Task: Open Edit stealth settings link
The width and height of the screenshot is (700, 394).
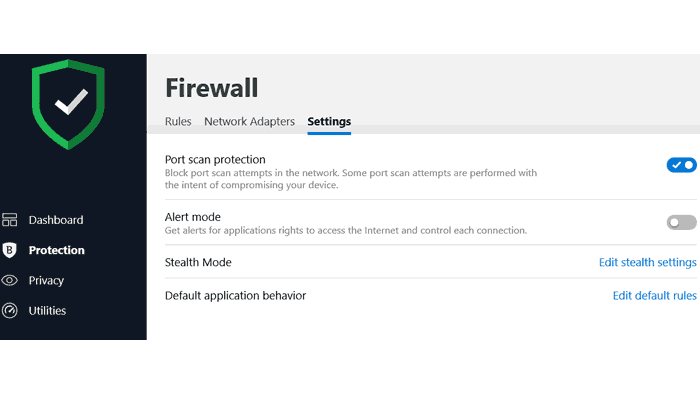Action: (x=647, y=262)
